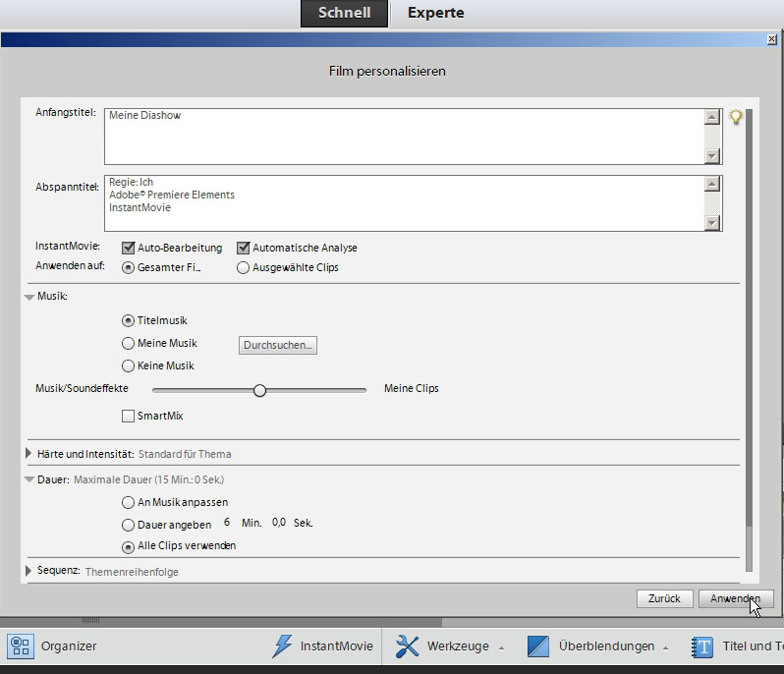Click the Standard für Thema text
784x674 pixels.
(x=185, y=454)
